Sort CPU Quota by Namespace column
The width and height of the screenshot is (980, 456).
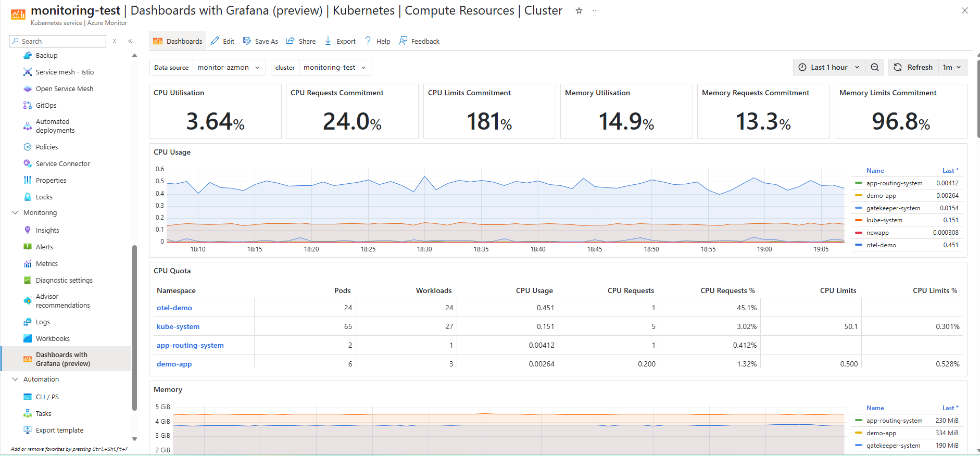pos(176,290)
